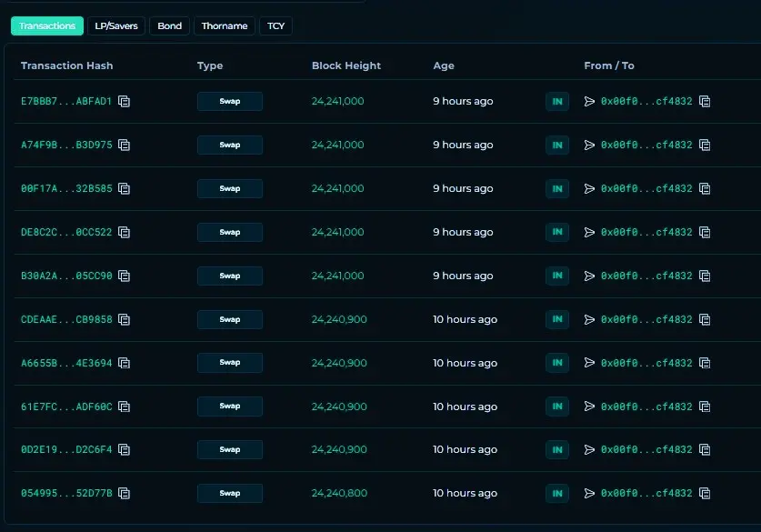The image size is (761, 532).
Task: Copy address in DE8C2C...0CC522 row
Action: click(705, 233)
